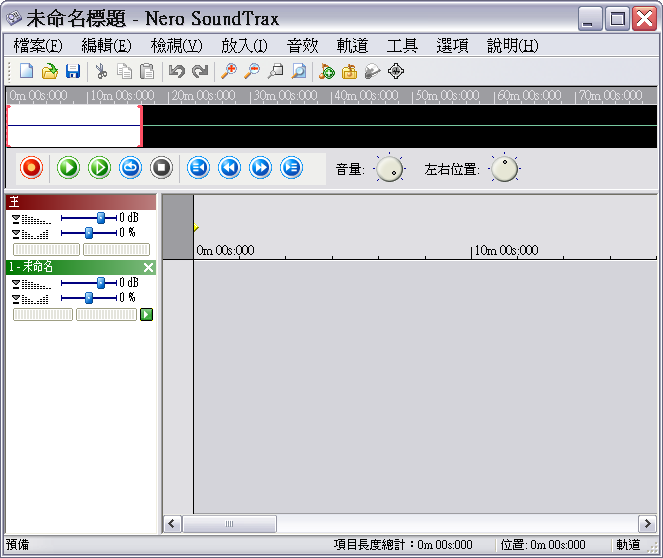This screenshot has width=663, height=558.
Task: Click the zoom full project icon
Action: (x=299, y=71)
